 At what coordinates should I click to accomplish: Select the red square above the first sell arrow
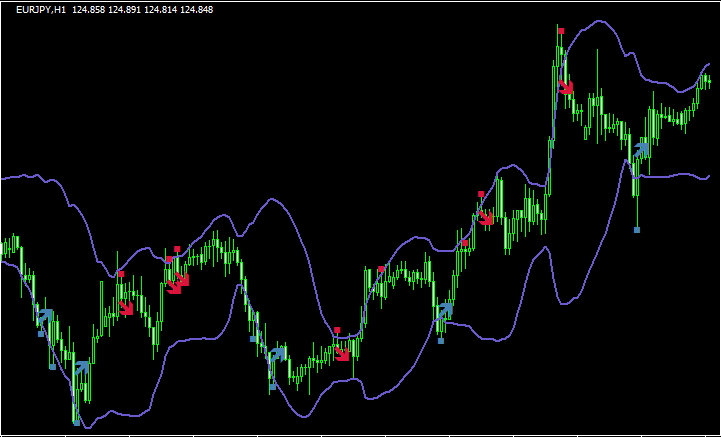120,273
